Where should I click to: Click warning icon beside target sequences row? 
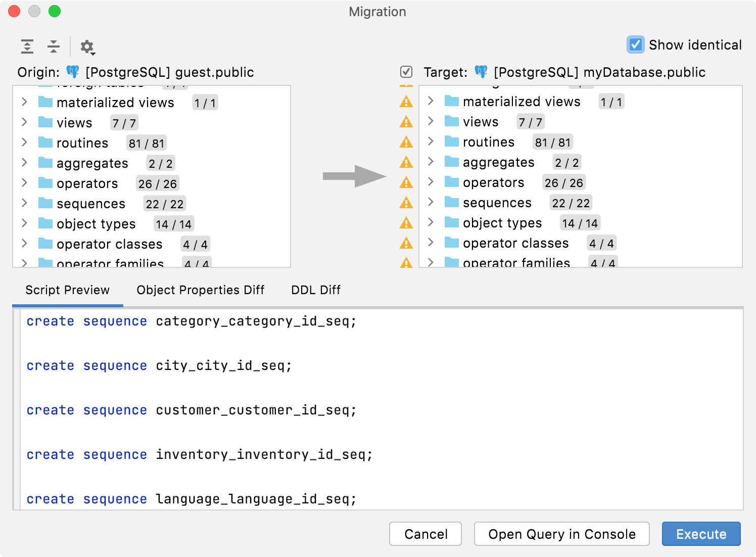406,203
